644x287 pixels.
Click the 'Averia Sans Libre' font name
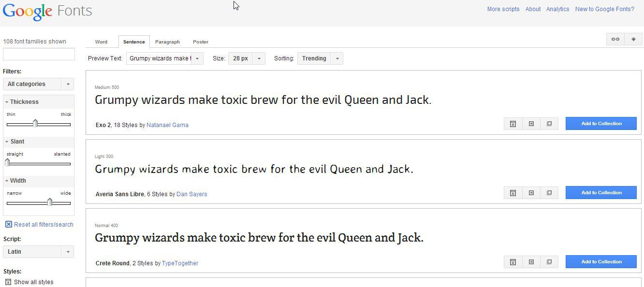[120, 194]
